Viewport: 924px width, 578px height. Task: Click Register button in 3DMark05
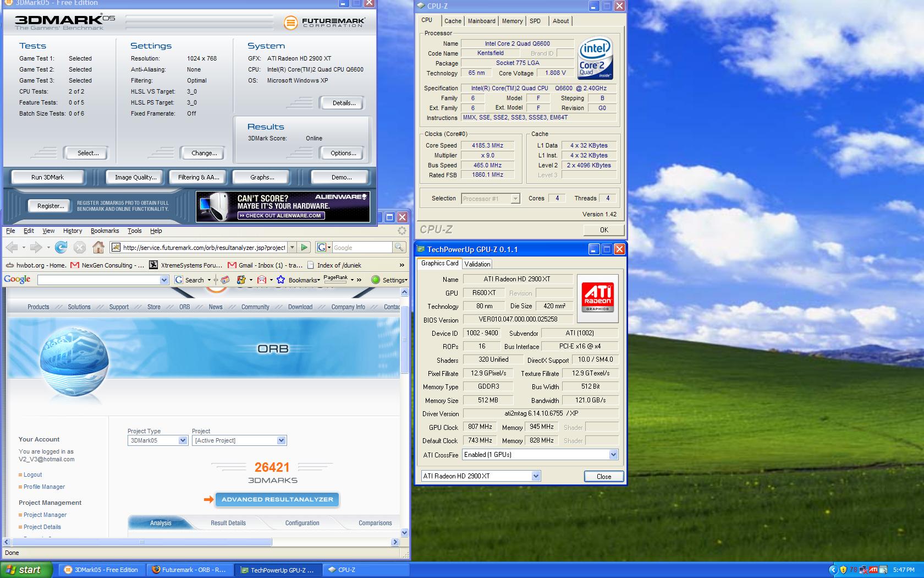(50, 206)
